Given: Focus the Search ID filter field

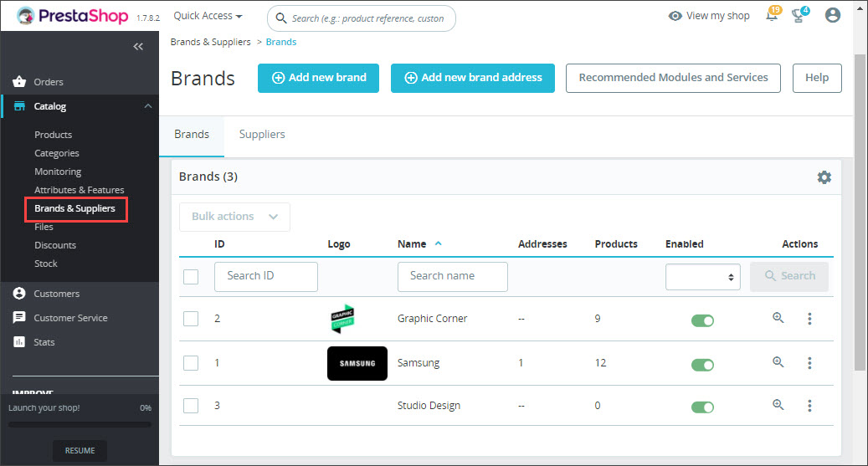Looking at the screenshot, I should 265,277.
